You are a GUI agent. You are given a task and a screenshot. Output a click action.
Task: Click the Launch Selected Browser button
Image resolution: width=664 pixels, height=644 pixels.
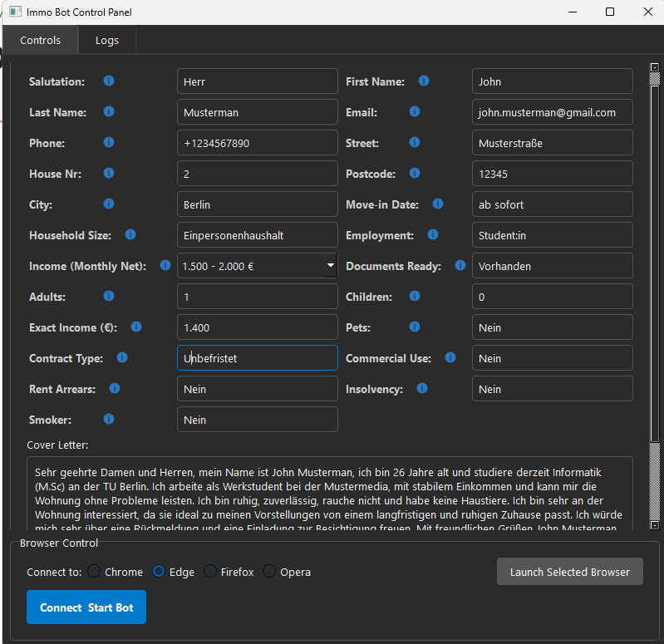569,572
